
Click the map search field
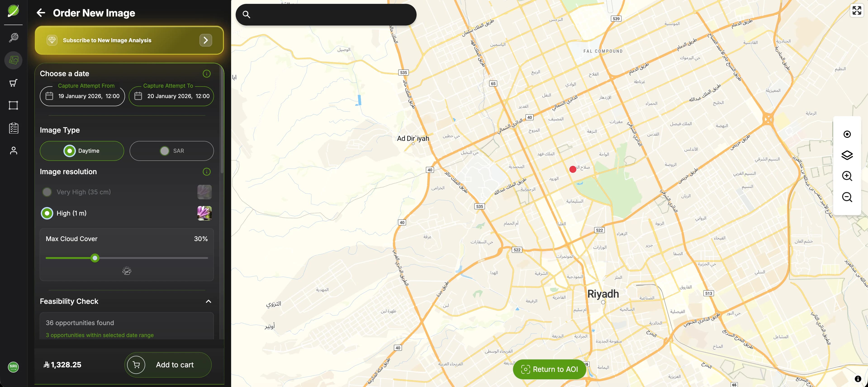(326, 14)
